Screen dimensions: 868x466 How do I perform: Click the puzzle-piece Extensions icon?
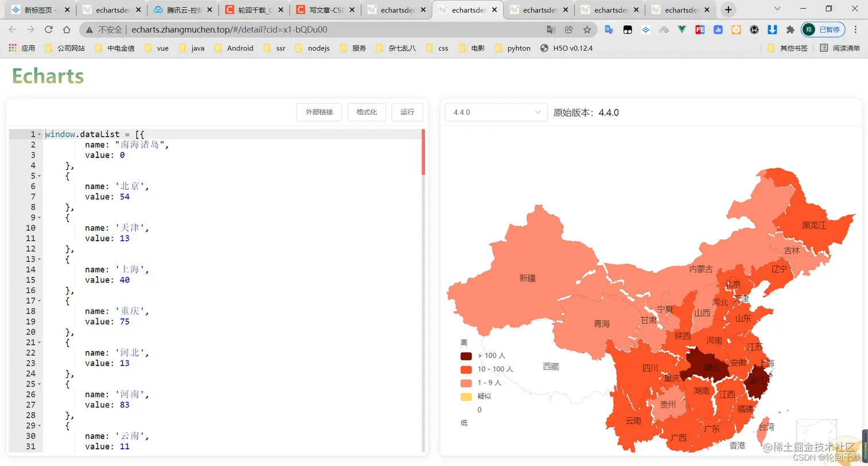tap(790, 29)
